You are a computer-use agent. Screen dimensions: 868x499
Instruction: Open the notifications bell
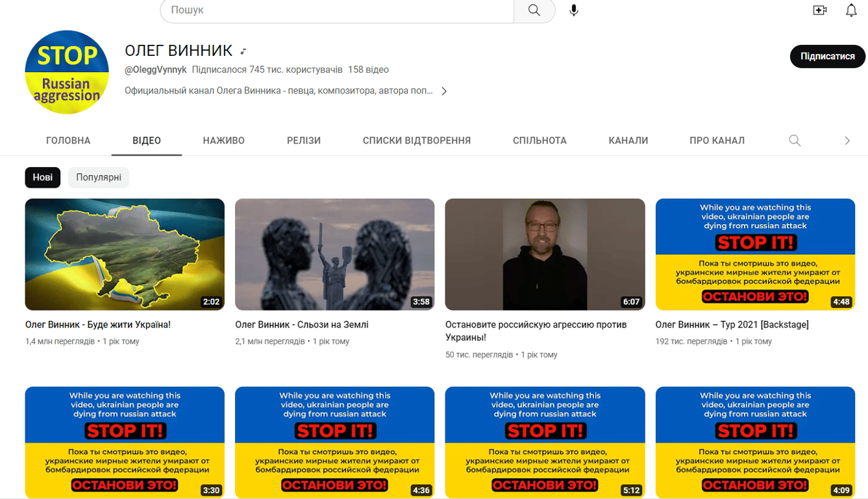coord(851,10)
